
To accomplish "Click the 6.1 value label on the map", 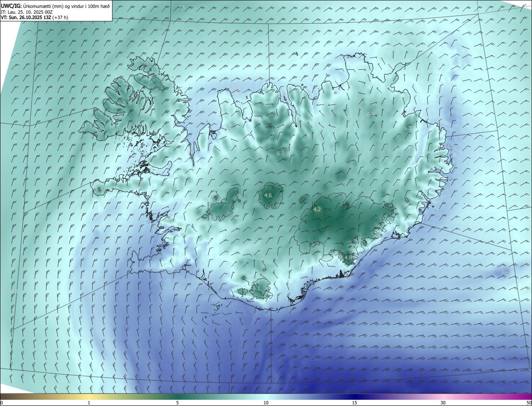I will tap(256, 289).
